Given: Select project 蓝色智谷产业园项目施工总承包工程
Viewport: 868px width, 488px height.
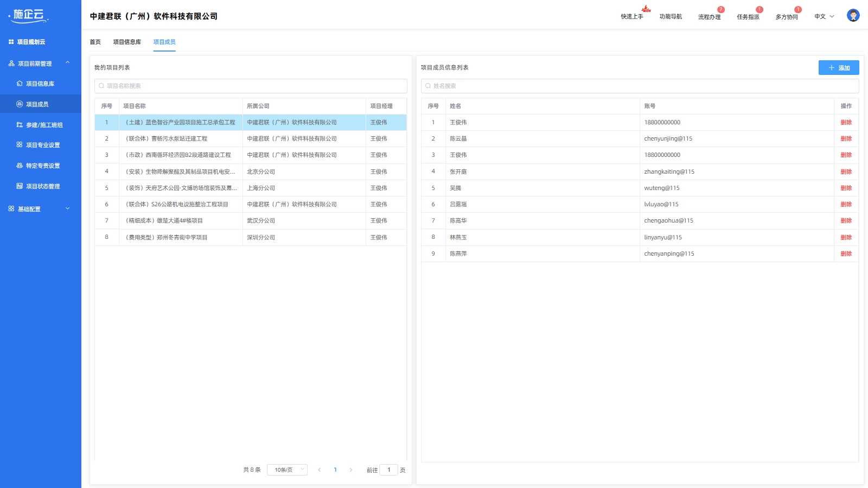Looking at the screenshot, I should click(251, 123).
